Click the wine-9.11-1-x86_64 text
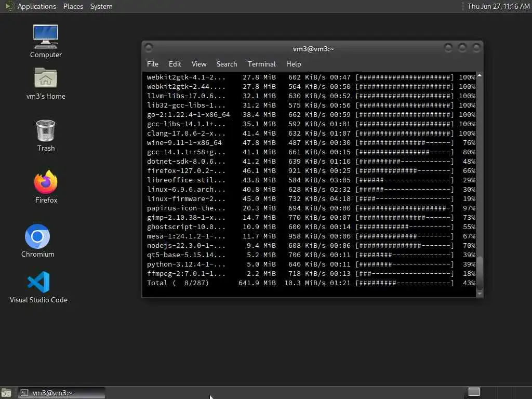Screen dimensions: 532x399 tap(184, 143)
